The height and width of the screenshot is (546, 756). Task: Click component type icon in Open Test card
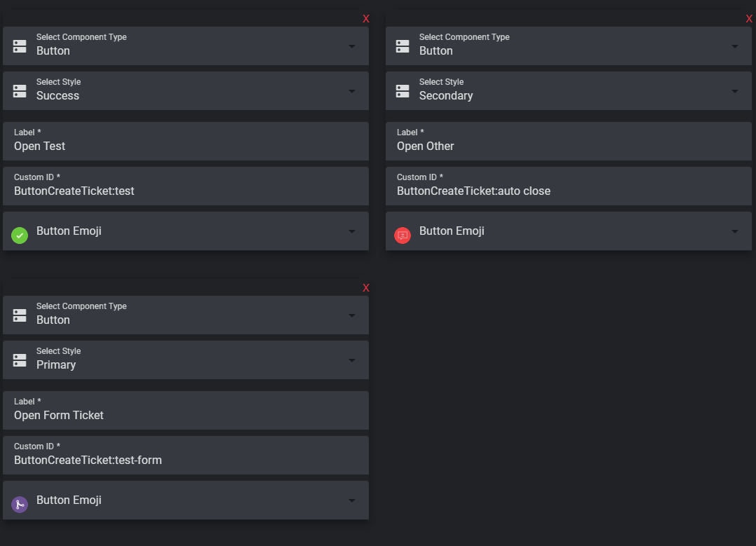pyautogui.click(x=20, y=46)
